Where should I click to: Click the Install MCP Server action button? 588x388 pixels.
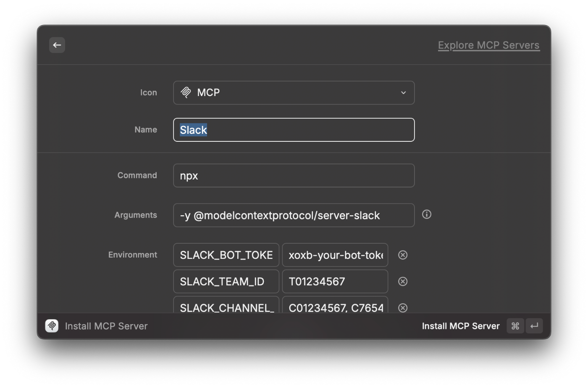[x=461, y=326]
